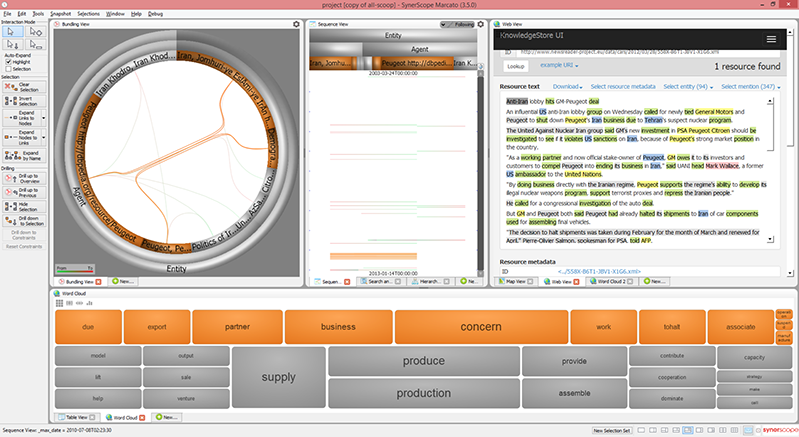Switch to the Table View tab
This screenshot has width=799, height=437.
[x=76, y=417]
